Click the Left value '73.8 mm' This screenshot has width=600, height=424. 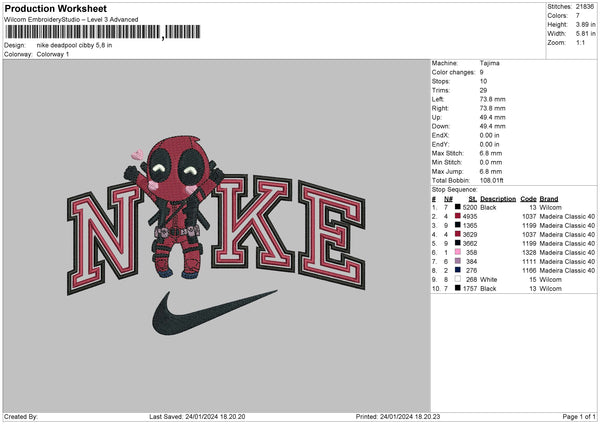tap(492, 99)
